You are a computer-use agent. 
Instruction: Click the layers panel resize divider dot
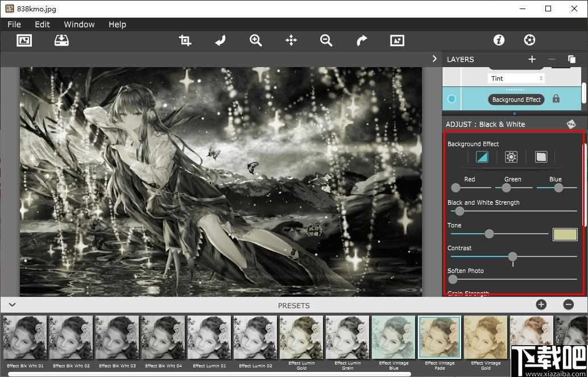[514, 113]
